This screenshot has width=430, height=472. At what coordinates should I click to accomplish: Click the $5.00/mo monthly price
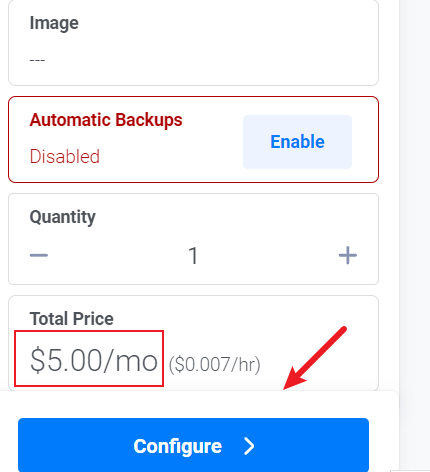[x=94, y=360]
